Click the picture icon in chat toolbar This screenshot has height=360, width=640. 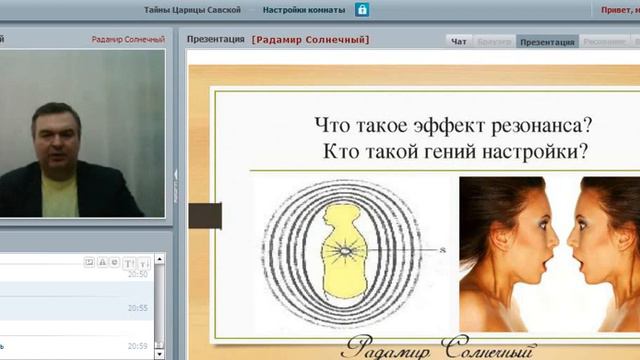coord(89,262)
